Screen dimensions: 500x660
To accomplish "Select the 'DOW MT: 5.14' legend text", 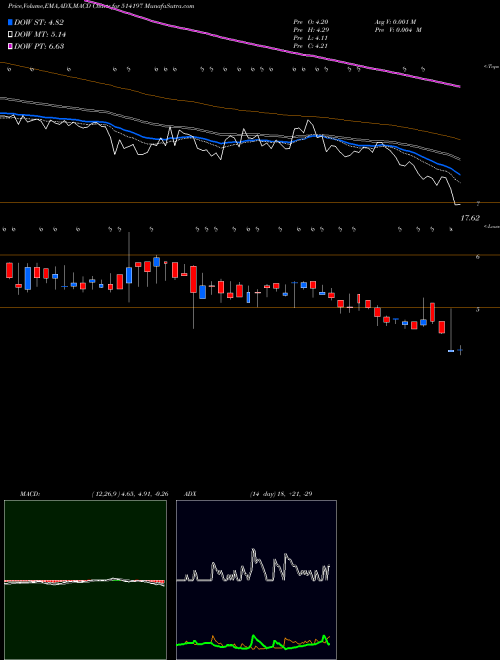I will [x=40, y=35].
